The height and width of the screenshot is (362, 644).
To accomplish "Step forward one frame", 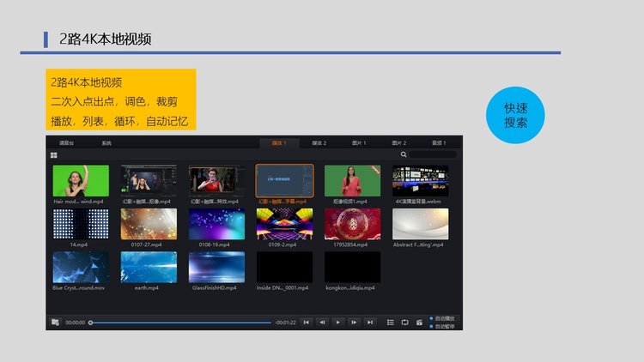I will tap(354, 323).
